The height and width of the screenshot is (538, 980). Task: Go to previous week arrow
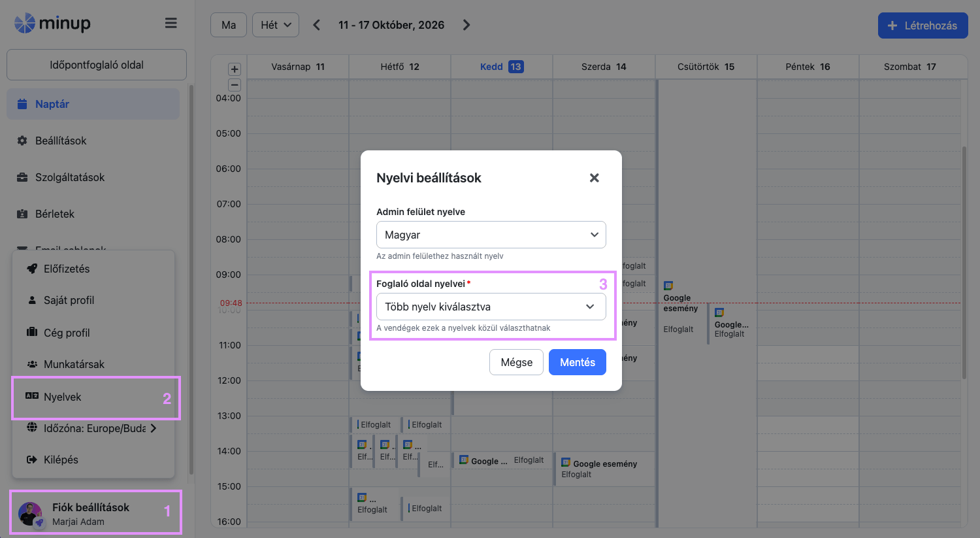pyautogui.click(x=316, y=25)
